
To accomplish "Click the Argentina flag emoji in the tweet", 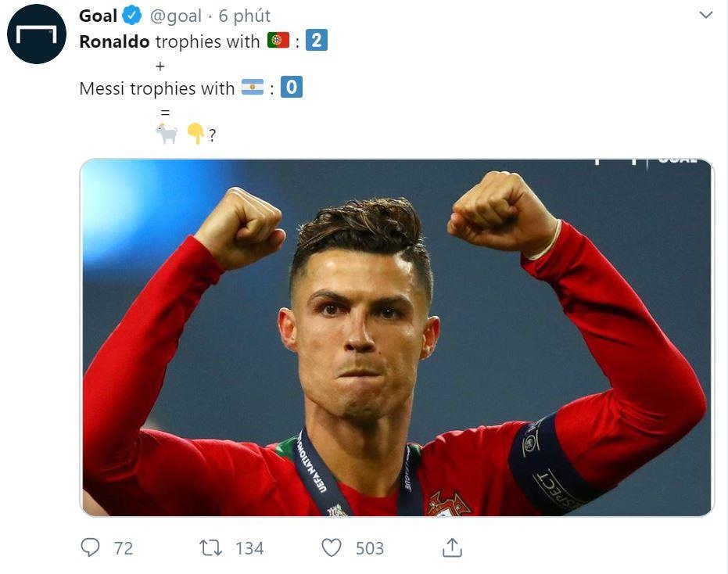I will tap(252, 87).
